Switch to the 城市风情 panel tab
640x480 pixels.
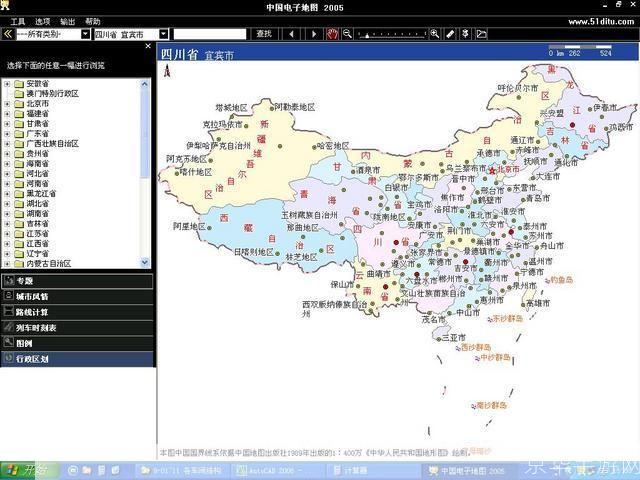tap(77, 296)
